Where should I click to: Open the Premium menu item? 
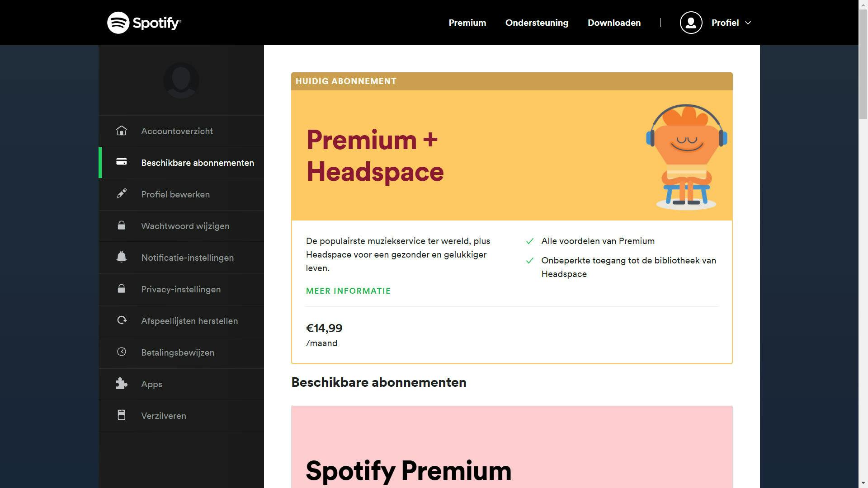467,23
